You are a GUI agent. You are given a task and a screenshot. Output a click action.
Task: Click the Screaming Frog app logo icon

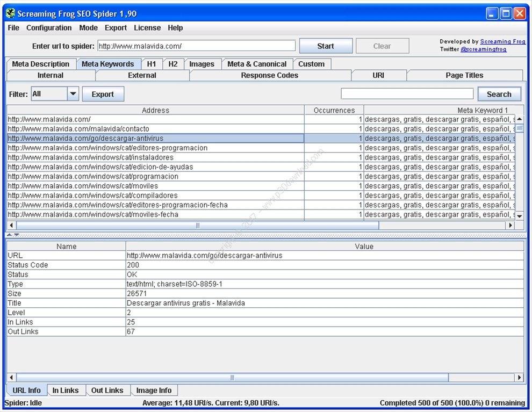click(x=11, y=13)
